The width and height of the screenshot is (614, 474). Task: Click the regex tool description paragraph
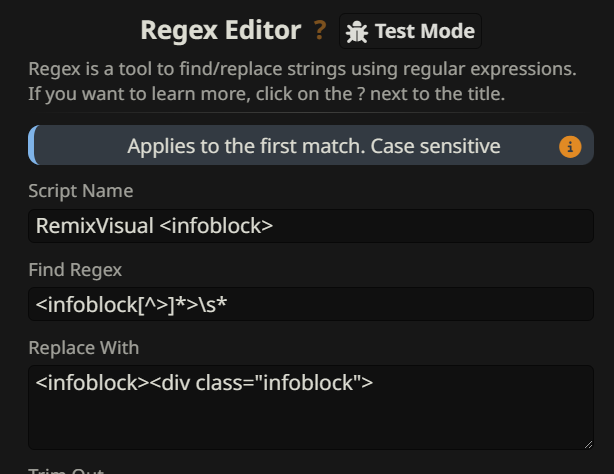300,81
